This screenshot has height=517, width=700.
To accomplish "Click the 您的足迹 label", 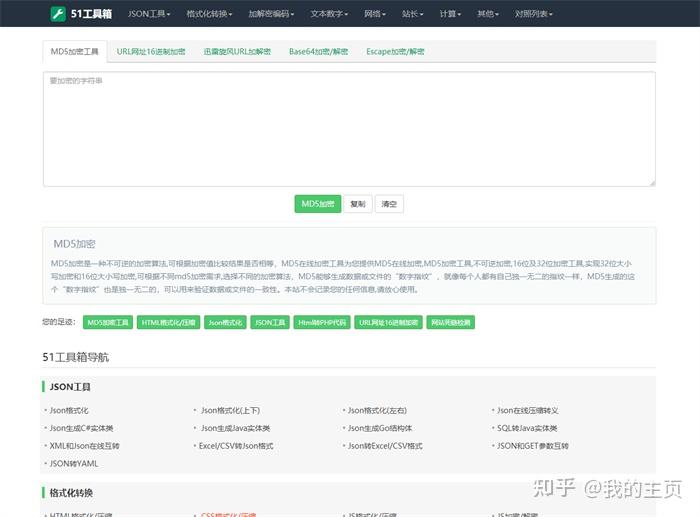I will coord(59,321).
